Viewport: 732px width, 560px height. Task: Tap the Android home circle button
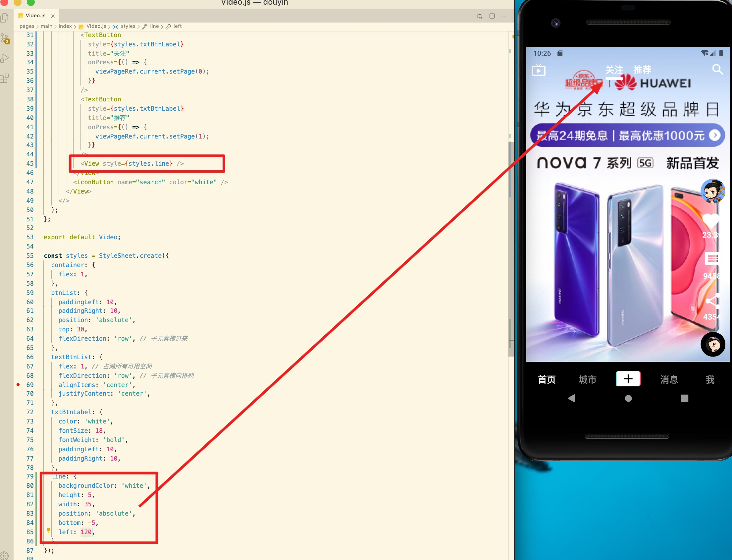[x=628, y=398]
